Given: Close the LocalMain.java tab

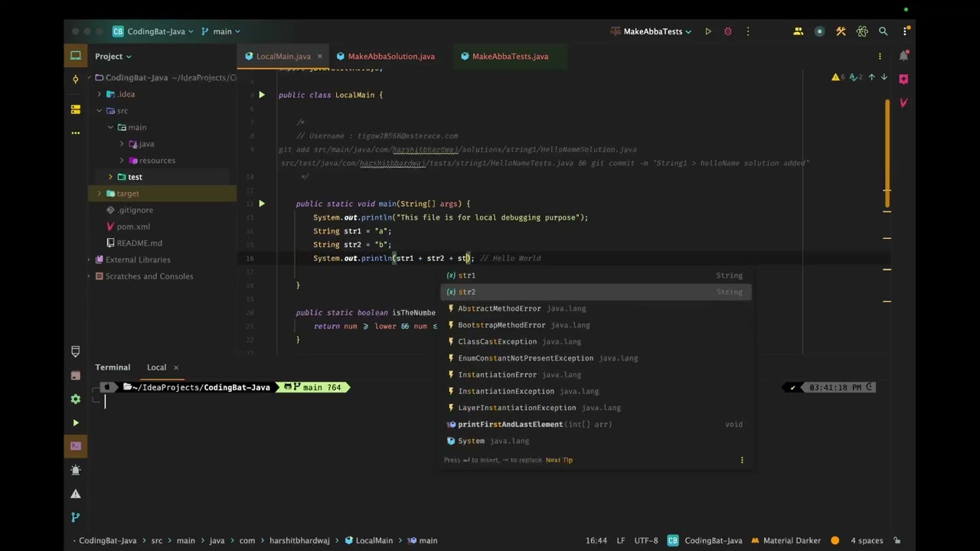Looking at the screenshot, I should point(319,56).
